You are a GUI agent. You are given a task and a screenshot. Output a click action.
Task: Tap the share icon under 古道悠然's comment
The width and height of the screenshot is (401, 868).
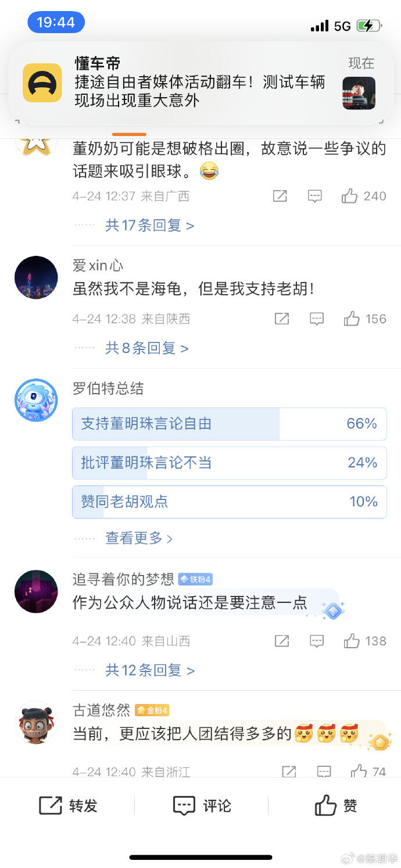click(289, 771)
